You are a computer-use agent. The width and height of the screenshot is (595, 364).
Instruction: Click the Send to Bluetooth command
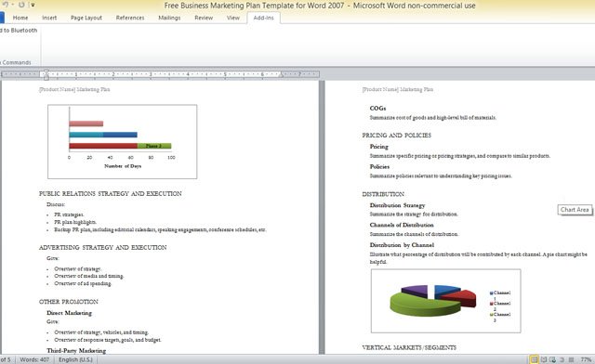[19, 31]
